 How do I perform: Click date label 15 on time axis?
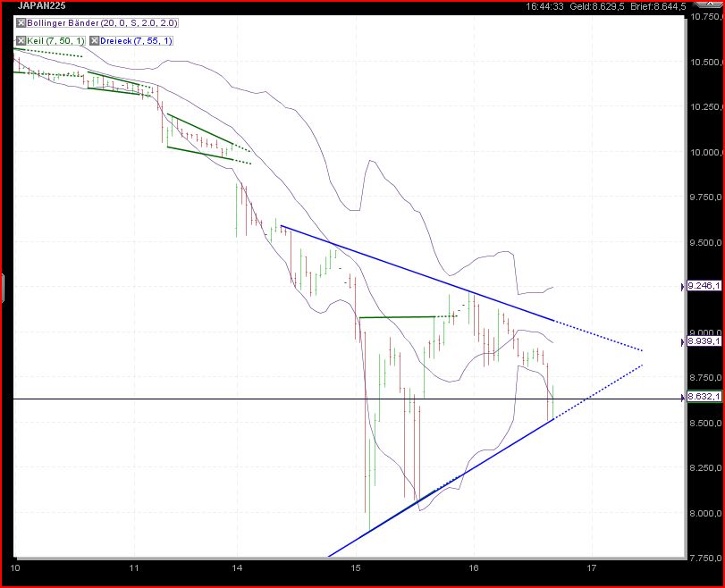coord(356,567)
